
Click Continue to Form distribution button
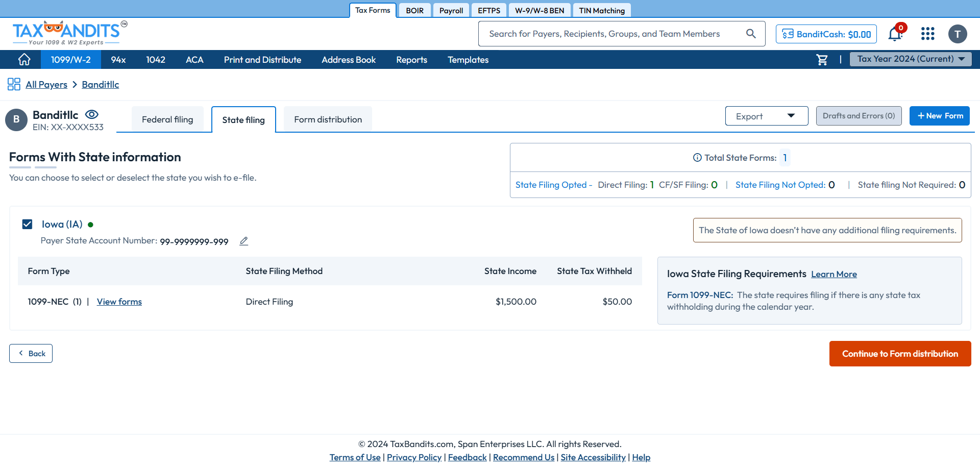[900, 354]
